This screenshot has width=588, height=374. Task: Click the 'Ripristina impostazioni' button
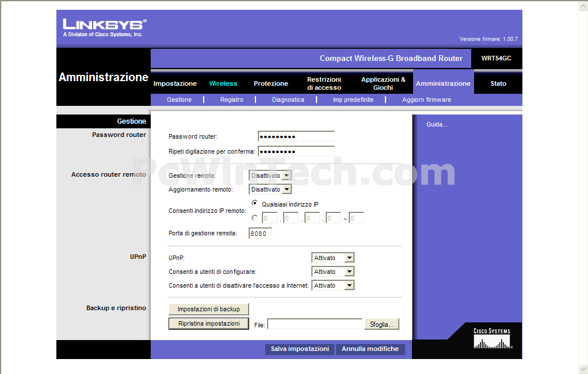[x=209, y=324]
